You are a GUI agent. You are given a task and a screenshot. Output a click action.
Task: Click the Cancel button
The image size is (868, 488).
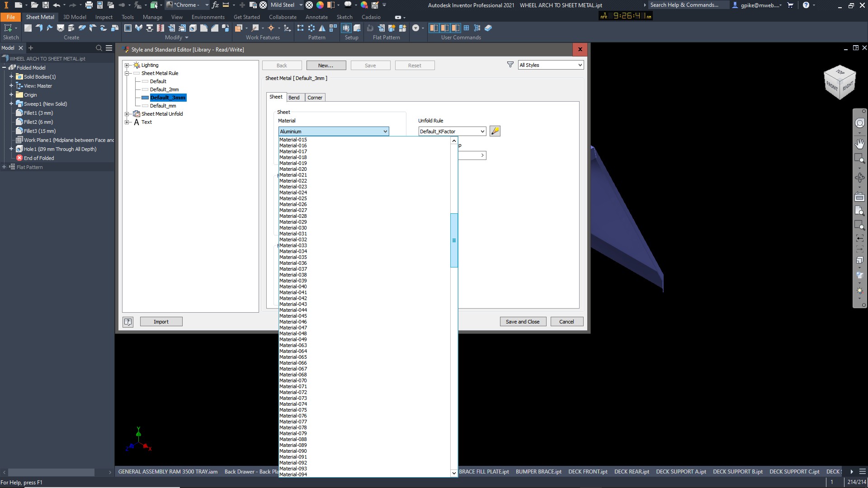pos(566,322)
